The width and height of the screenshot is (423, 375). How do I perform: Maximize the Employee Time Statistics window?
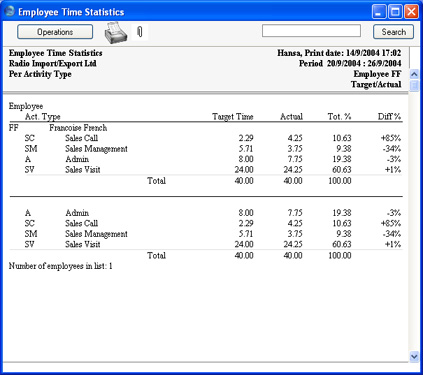395,12
